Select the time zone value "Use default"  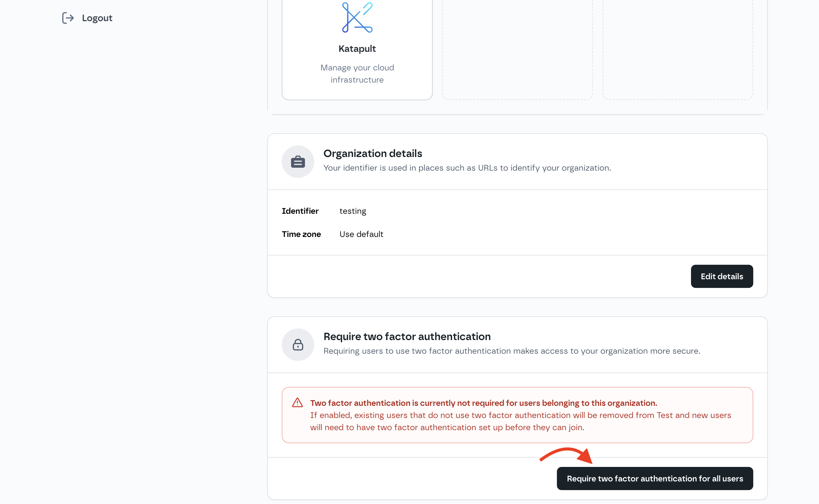[361, 234]
